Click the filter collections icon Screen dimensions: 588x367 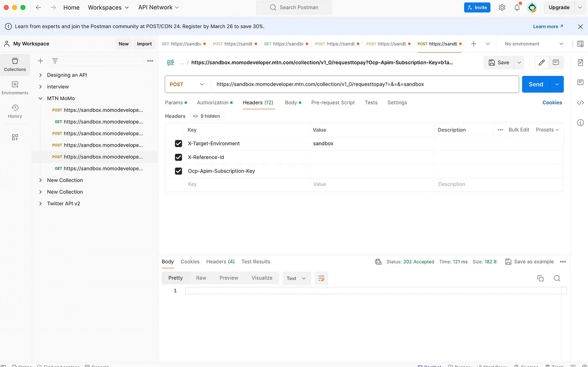[55, 61]
